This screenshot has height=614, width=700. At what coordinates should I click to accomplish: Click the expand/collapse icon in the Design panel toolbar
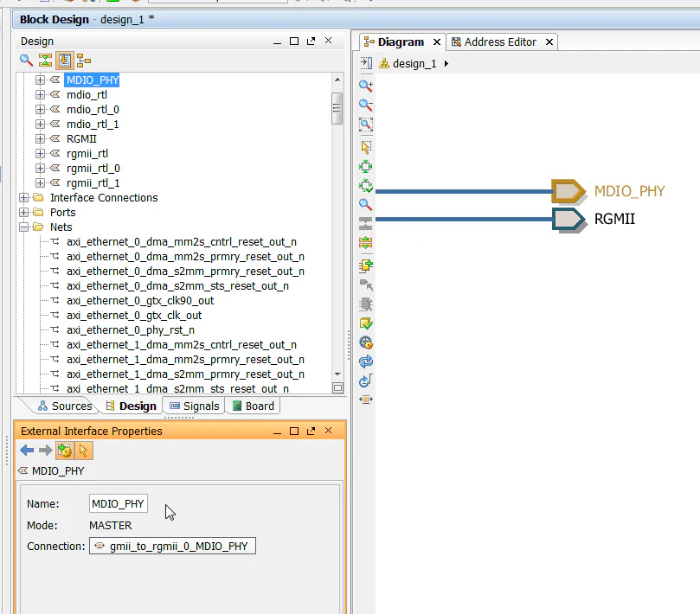pos(44,61)
